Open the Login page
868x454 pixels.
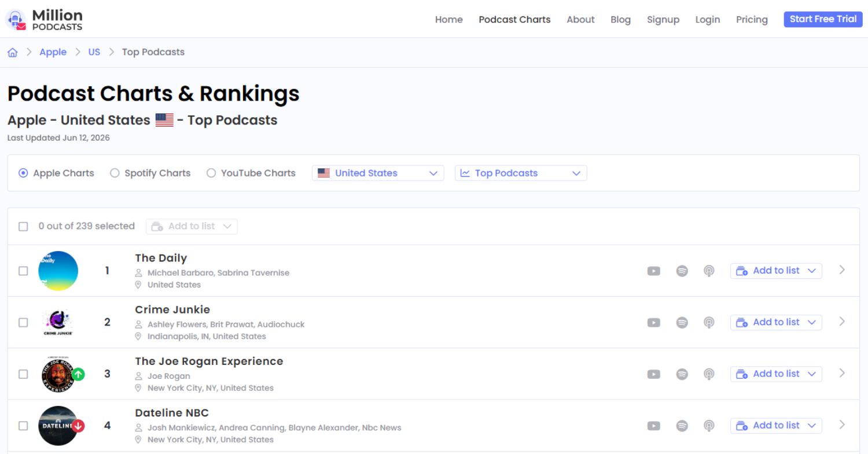pyautogui.click(x=708, y=20)
